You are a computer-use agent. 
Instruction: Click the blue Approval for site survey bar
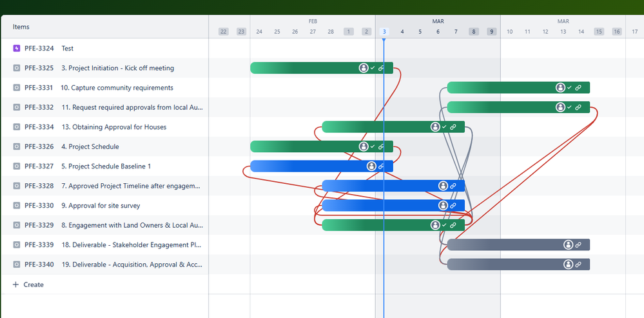coord(393,205)
